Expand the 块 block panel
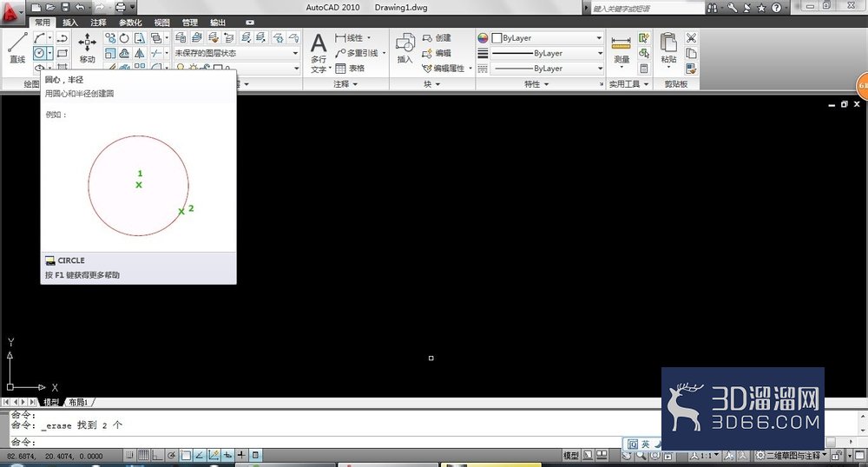 [431, 84]
